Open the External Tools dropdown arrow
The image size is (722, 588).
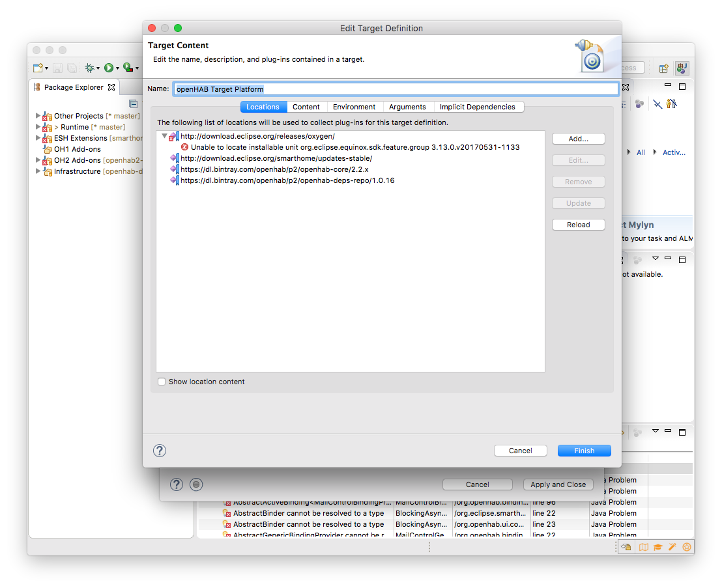pyautogui.click(x=137, y=68)
